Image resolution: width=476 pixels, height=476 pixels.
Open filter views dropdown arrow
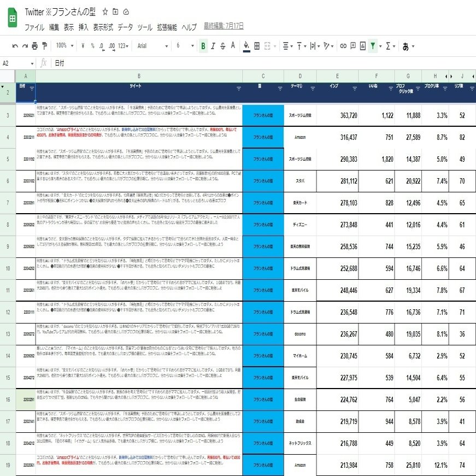click(x=380, y=46)
